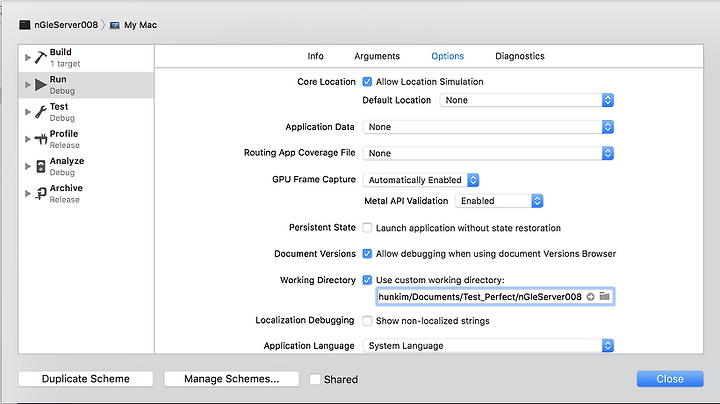Uncheck Allow debugging with document Versions Browser
The image size is (720, 404).
(x=367, y=253)
